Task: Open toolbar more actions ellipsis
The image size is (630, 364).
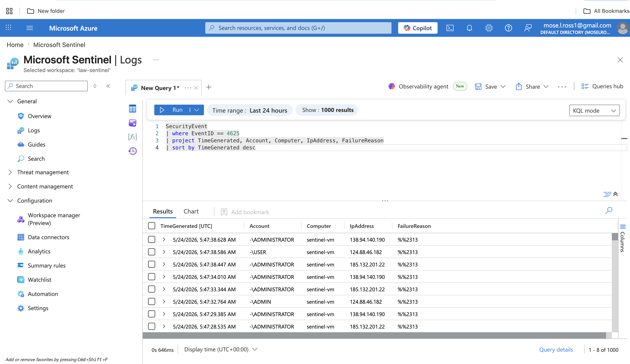Action: click(562, 87)
